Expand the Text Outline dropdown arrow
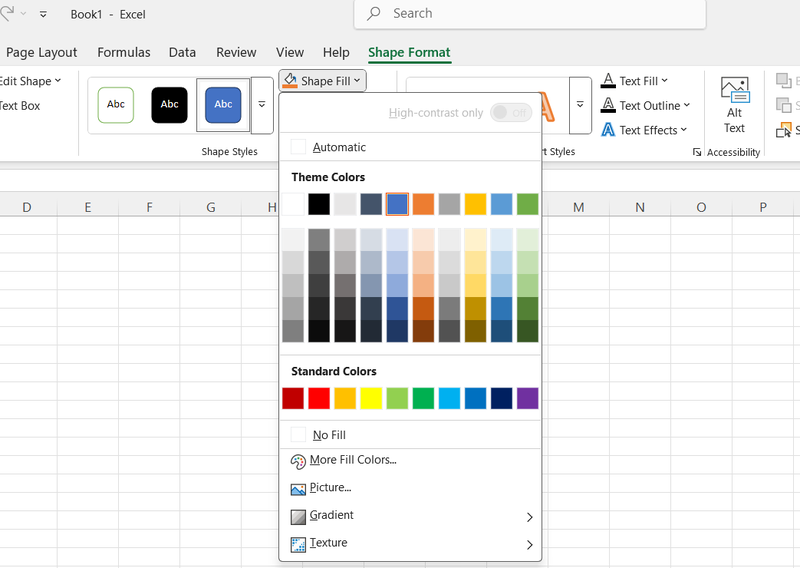The image size is (800, 568). coord(687,105)
